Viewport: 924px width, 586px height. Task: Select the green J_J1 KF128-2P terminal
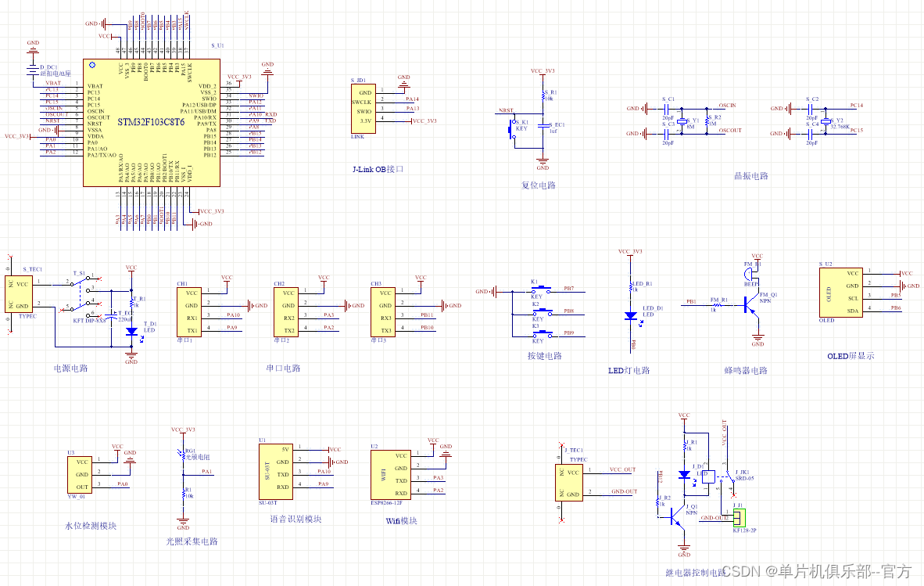(x=740, y=518)
